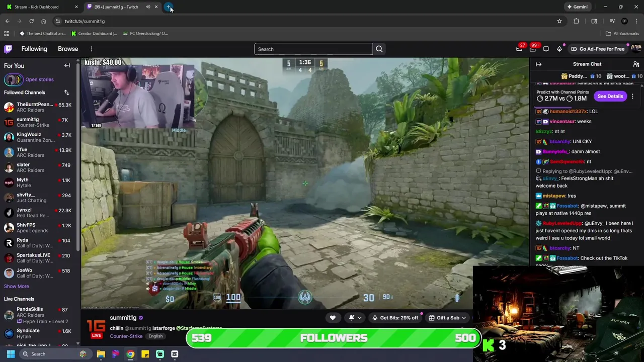644x362 pixels.
Task: Open Syndicate live channel in sidebar
Action: [x=38, y=333]
